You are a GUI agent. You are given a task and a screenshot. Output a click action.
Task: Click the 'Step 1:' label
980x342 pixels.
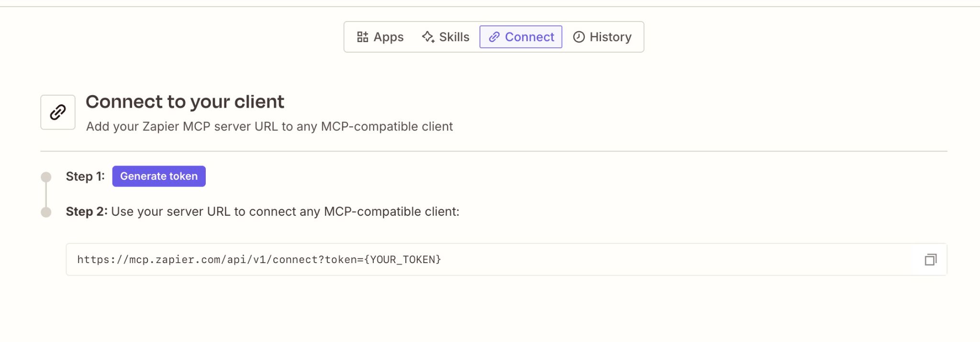pyautogui.click(x=85, y=176)
